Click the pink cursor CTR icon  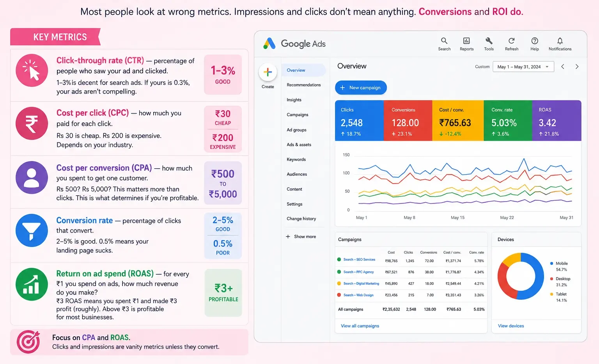click(x=32, y=70)
